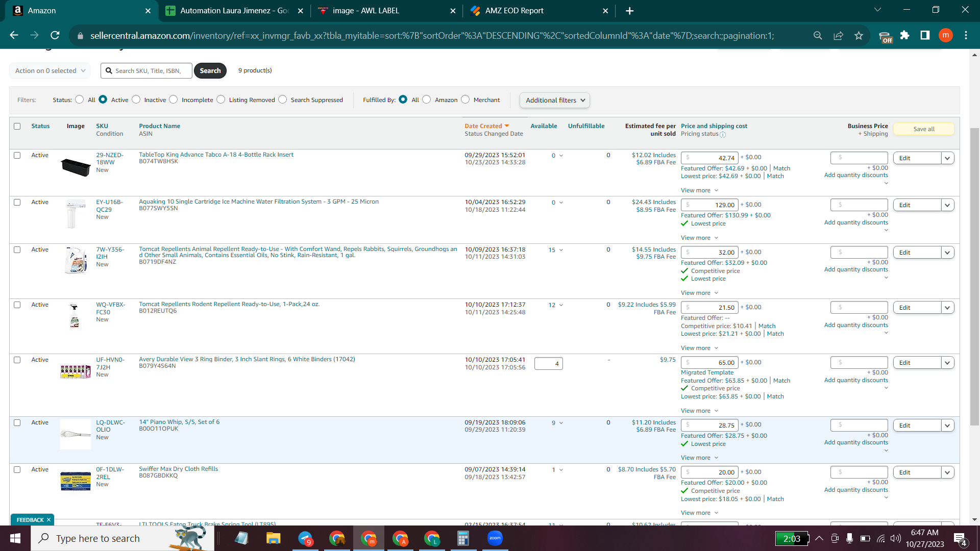The width and height of the screenshot is (980, 551).
Task: Match featured price for TableTop King row
Action: tap(781, 168)
